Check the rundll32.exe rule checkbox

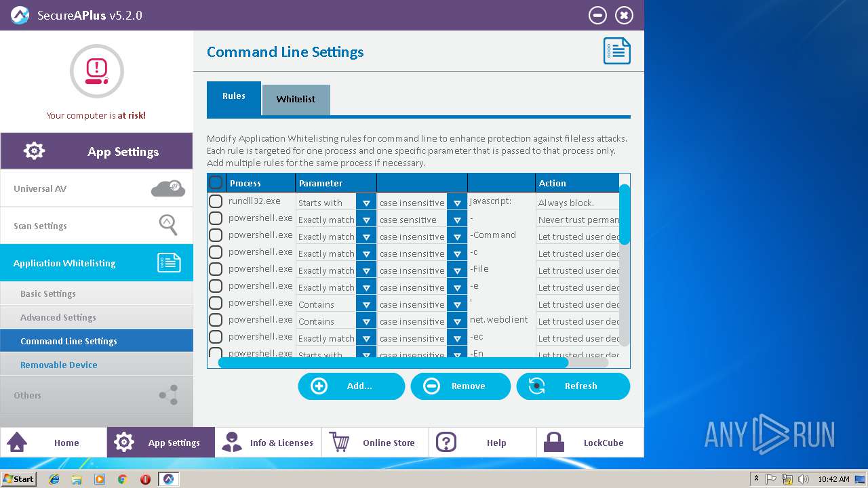coord(216,201)
